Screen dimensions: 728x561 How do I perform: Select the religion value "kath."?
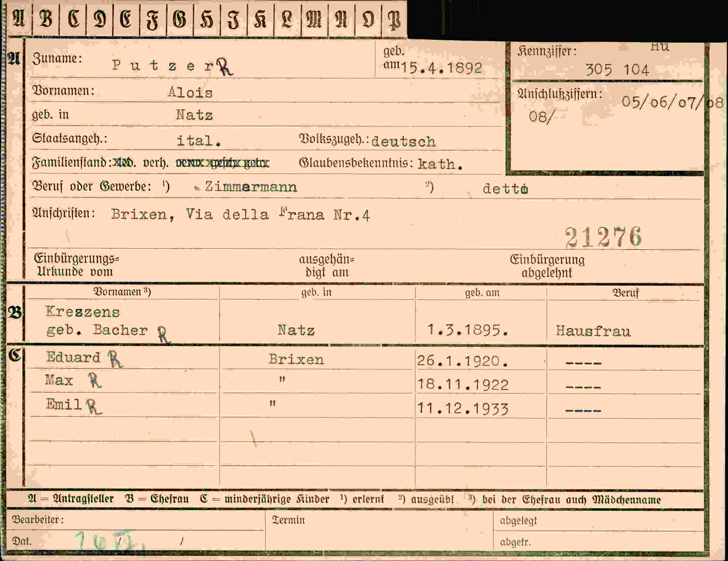coord(440,164)
